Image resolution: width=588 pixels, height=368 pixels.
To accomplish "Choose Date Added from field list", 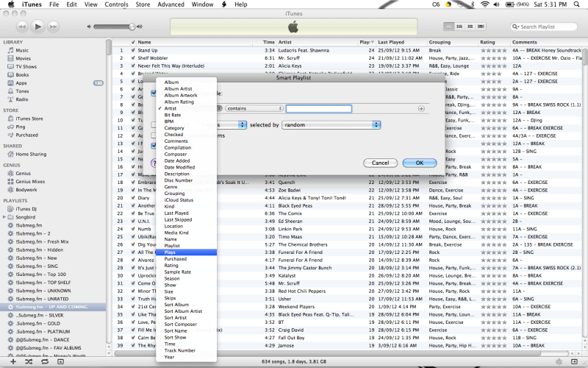I will [187, 160].
